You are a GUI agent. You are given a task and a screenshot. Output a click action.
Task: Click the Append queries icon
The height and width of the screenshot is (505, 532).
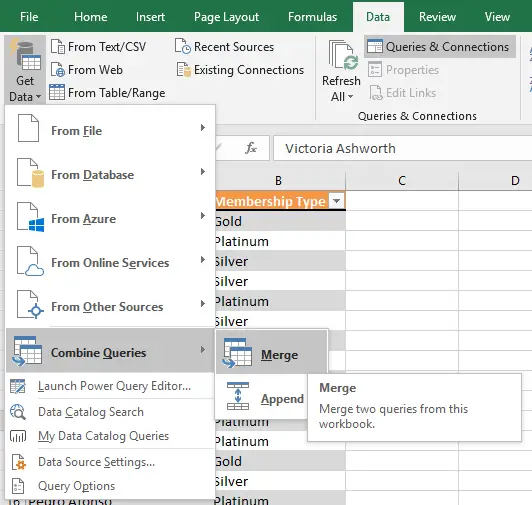click(x=238, y=396)
